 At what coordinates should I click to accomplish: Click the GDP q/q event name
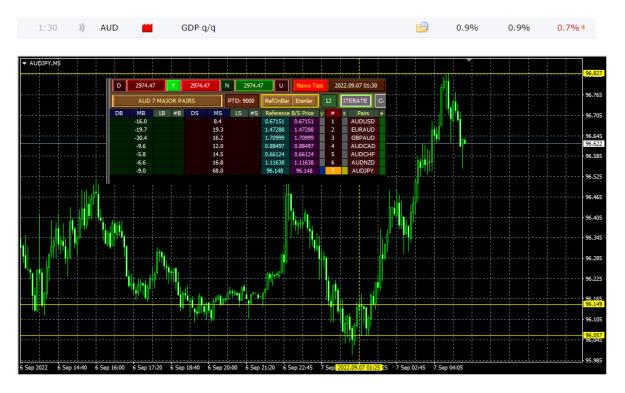coord(199,28)
